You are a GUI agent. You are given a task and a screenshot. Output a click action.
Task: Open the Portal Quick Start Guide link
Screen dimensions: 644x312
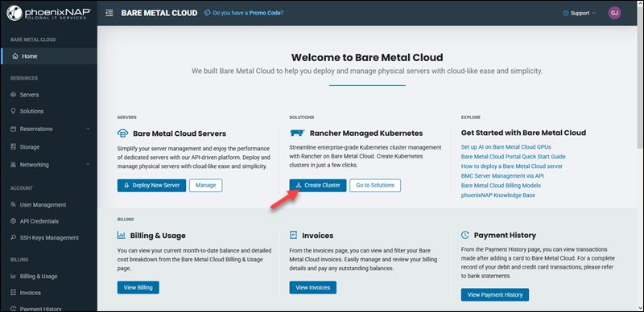click(514, 157)
